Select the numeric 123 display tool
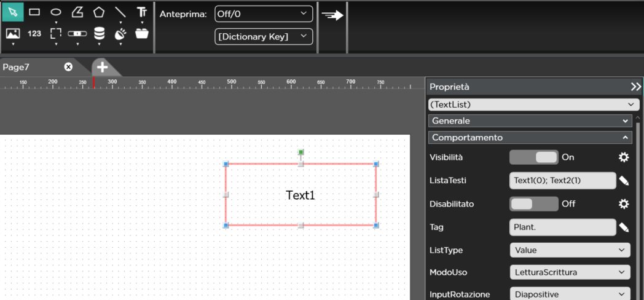 tap(34, 33)
